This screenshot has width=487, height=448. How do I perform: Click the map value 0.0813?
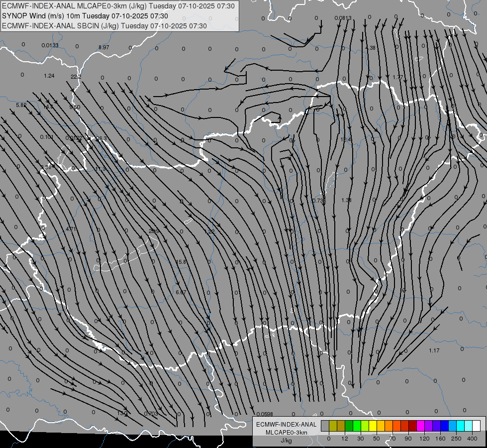click(343, 18)
